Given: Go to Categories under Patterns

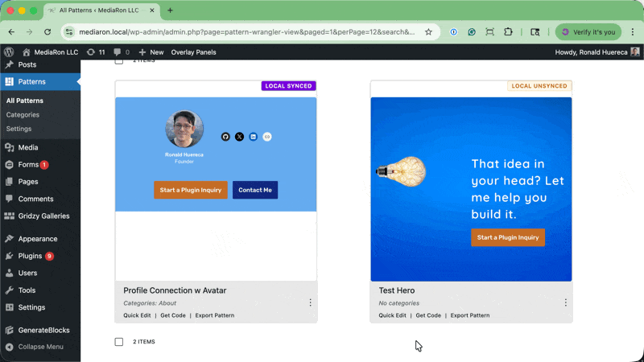Looking at the screenshot, I should coord(23,115).
